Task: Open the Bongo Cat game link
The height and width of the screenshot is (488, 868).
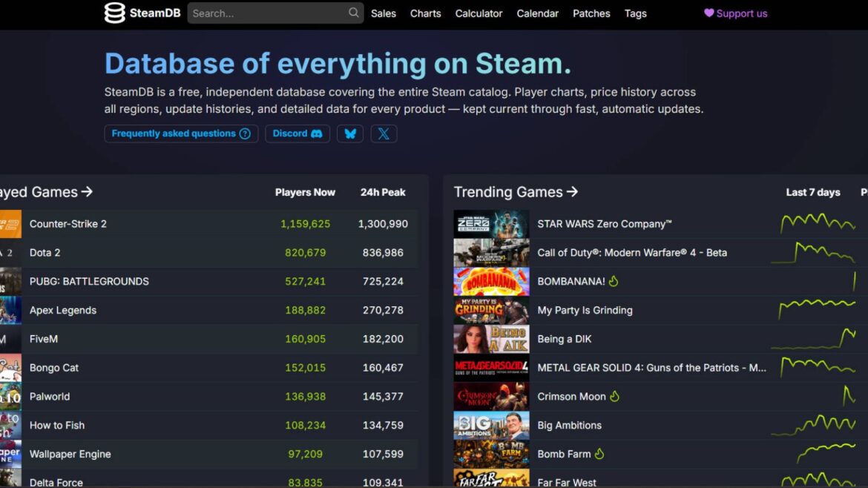Action: 53,367
